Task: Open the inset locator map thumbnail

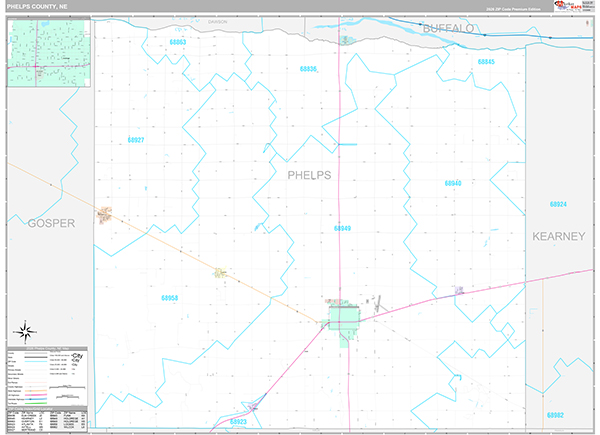Action: pos(49,57)
